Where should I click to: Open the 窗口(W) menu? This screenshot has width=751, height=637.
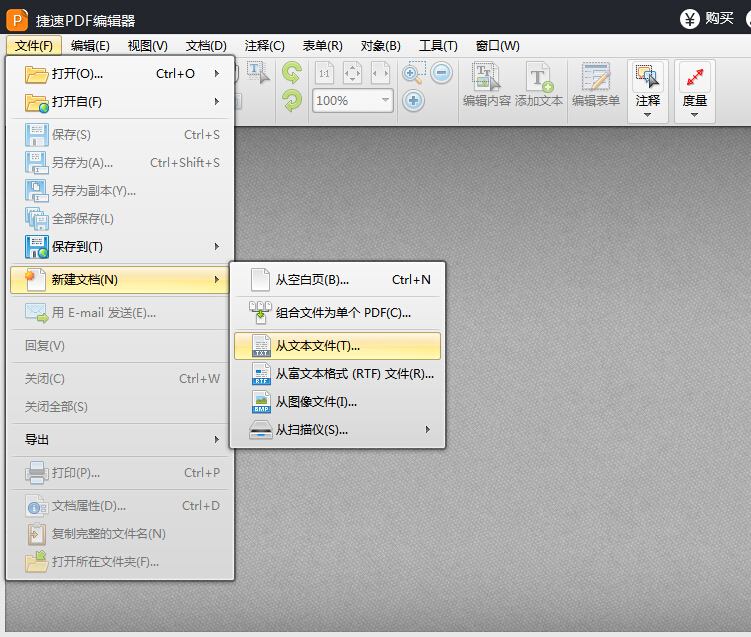coord(497,46)
